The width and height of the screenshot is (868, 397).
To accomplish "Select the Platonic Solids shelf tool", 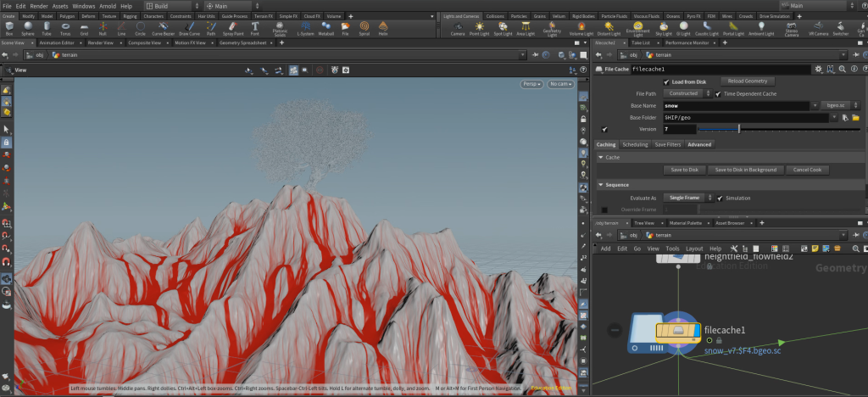I will tap(280, 29).
